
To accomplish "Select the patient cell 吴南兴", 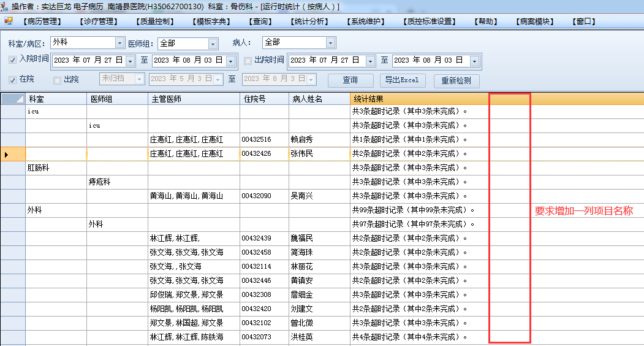I will 319,196.
